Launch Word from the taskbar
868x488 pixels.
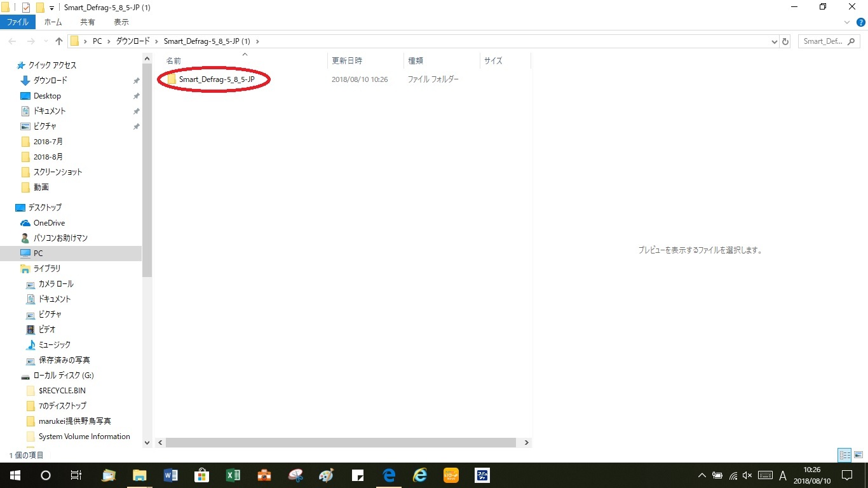click(170, 475)
